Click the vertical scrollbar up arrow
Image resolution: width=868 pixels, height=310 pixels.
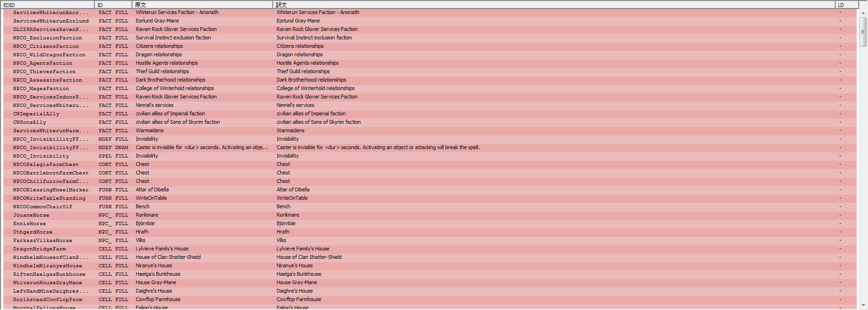863,13
